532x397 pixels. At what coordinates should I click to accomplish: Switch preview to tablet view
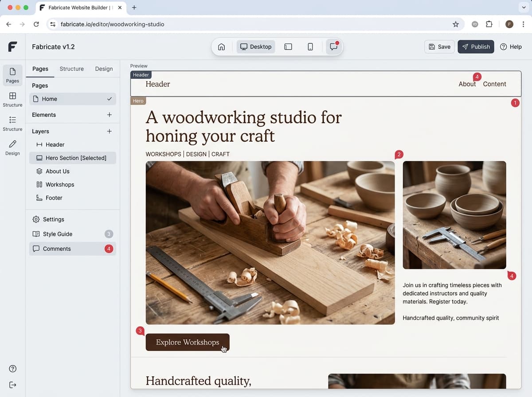click(288, 47)
